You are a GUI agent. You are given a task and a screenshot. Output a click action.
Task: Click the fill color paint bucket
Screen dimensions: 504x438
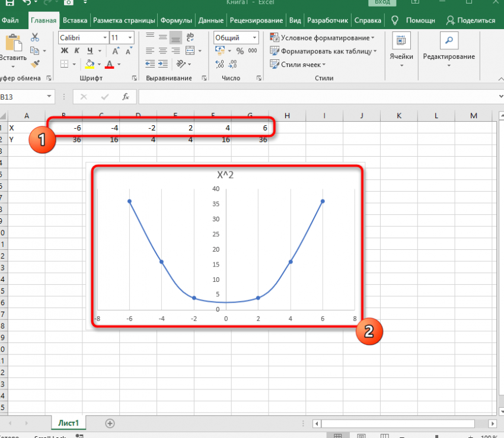90,64
